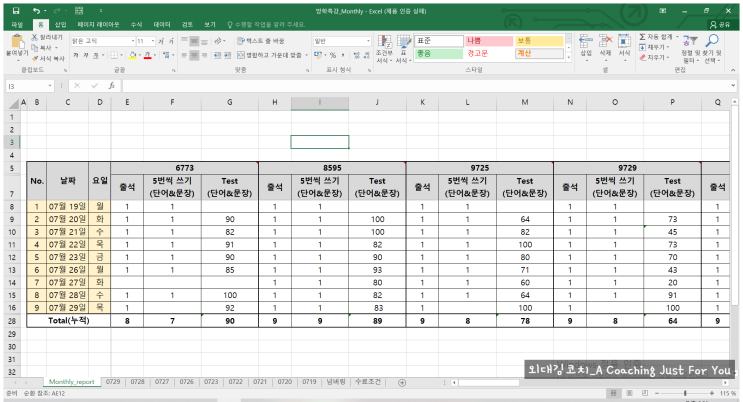Switch to sheet tab 수료조건
The width and height of the screenshot is (743, 402).
coord(368,382)
